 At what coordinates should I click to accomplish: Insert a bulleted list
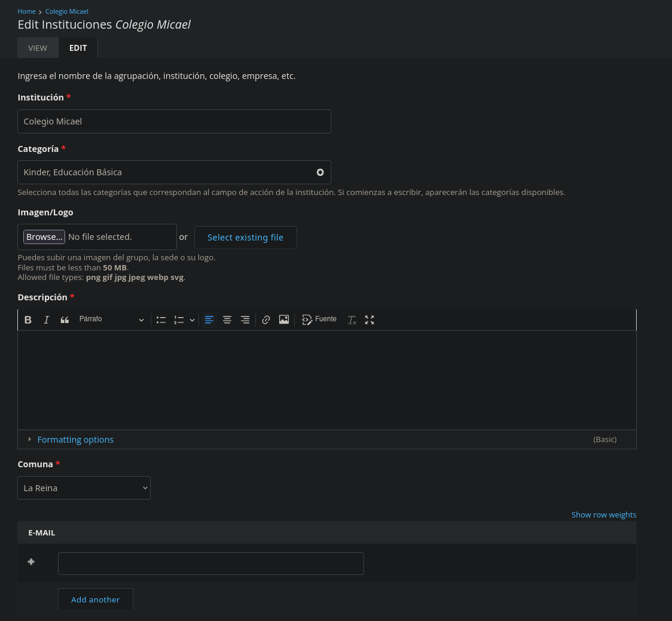(x=161, y=320)
